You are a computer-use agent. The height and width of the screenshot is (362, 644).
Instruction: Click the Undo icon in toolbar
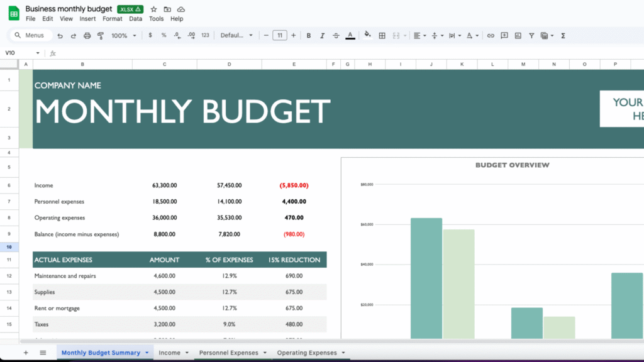(60, 36)
